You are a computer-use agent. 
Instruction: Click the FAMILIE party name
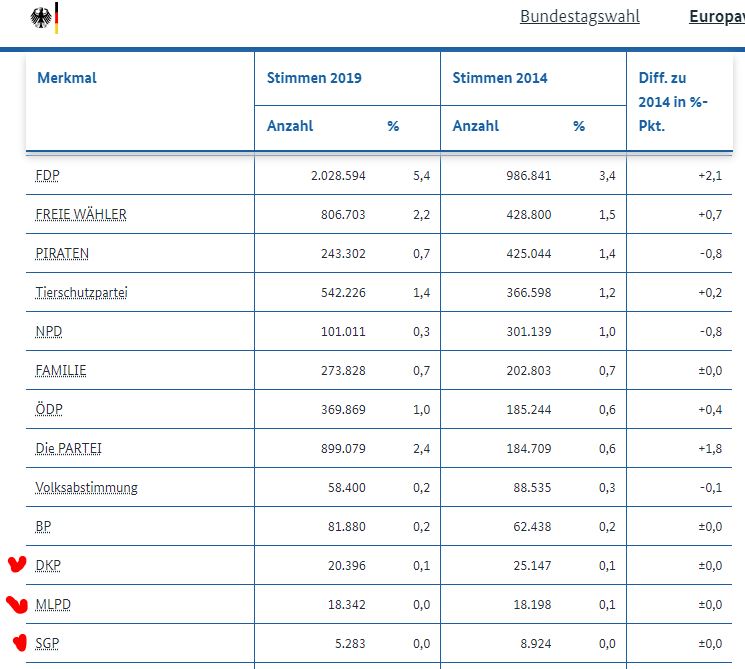(61, 370)
